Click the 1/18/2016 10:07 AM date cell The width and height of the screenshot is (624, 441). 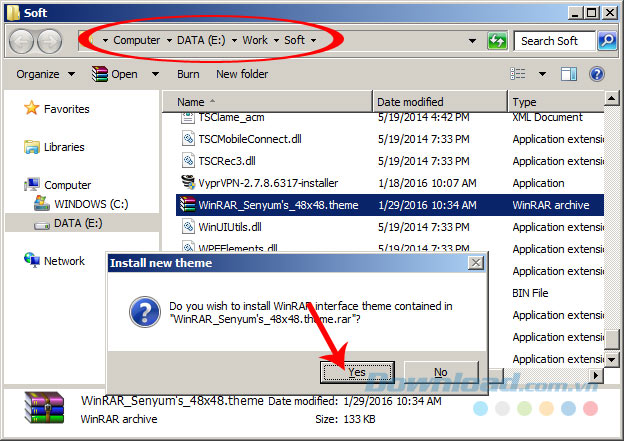427,183
